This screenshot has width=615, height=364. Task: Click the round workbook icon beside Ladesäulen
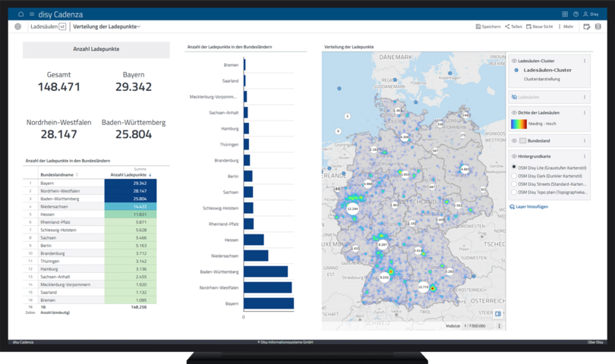[17, 27]
